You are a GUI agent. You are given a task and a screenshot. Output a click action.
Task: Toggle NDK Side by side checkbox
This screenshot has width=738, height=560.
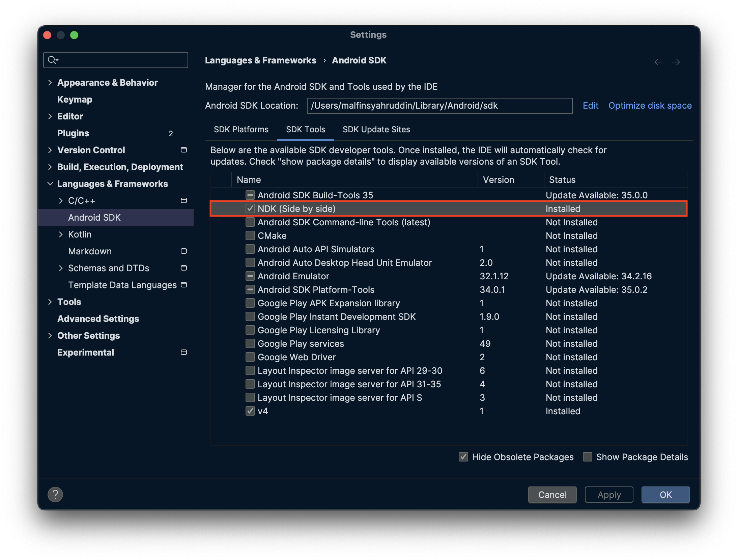click(250, 209)
